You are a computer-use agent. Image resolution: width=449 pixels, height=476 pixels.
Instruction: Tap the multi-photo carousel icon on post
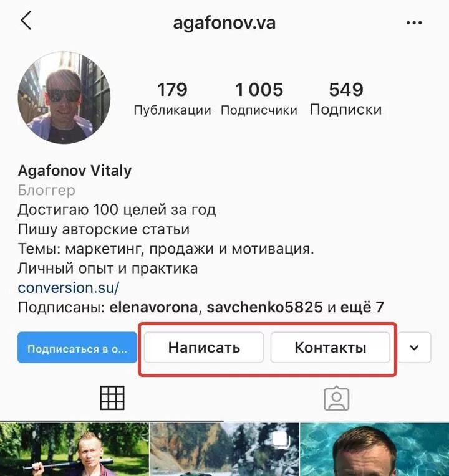click(x=281, y=440)
